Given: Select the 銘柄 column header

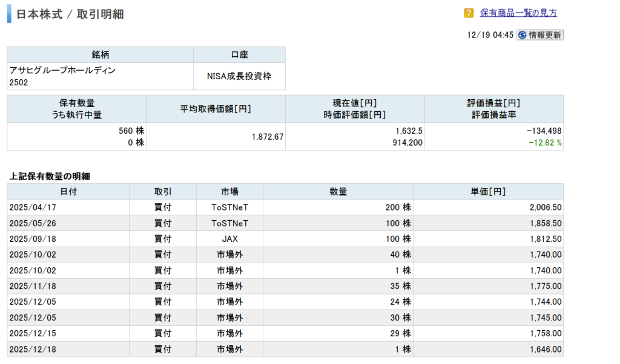Looking at the screenshot, I should (101, 55).
